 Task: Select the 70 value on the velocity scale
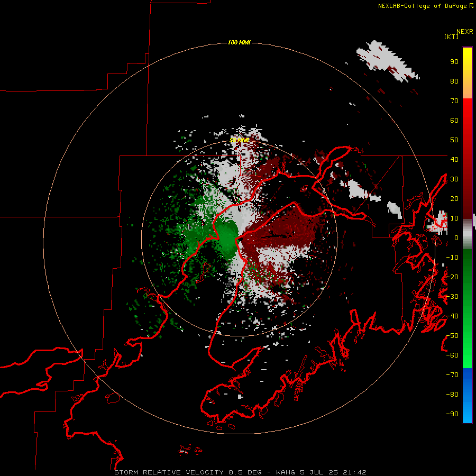tap(454, 101)
